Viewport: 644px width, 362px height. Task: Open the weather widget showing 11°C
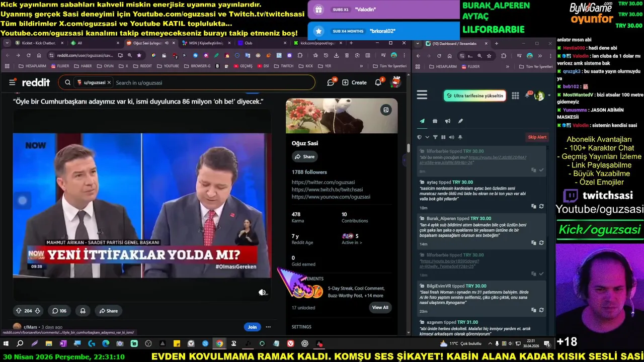pyautogui.click(x=460, y=344)
